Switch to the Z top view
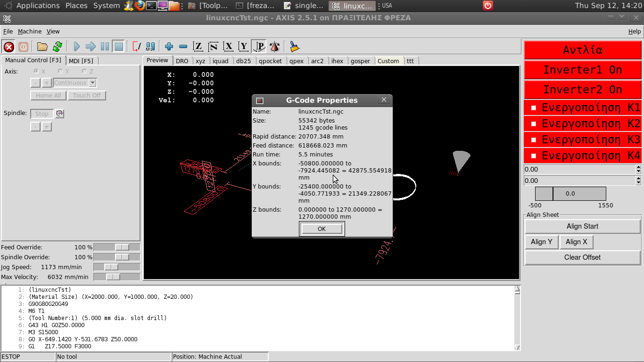This screenshot has width=644, height=362. pyautogui.click(x=198, y=47)
